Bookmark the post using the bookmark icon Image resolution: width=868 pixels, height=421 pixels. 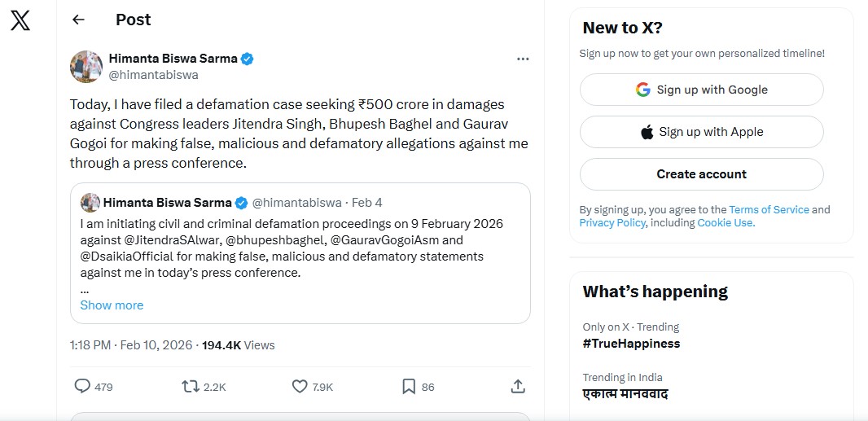(409, 387)
